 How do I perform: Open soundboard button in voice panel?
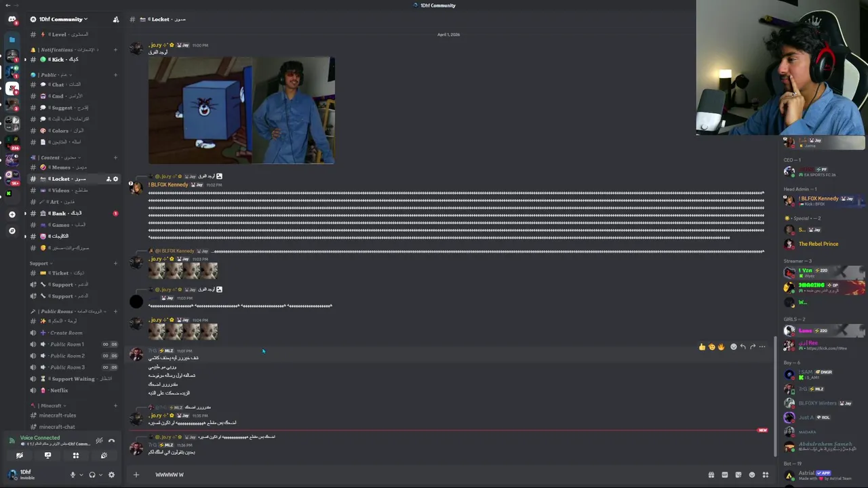(104, 455)
